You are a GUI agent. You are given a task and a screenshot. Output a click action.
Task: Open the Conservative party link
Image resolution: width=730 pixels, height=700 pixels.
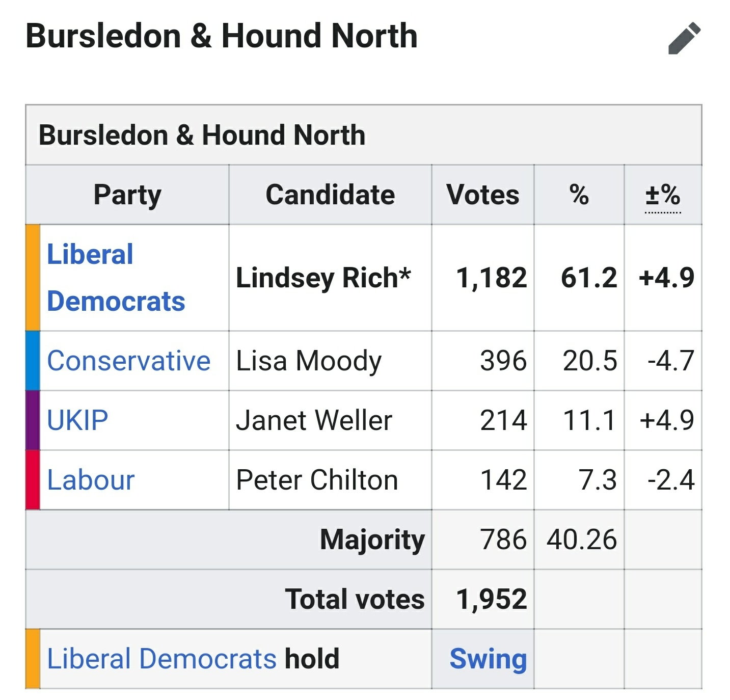[128, 361]
